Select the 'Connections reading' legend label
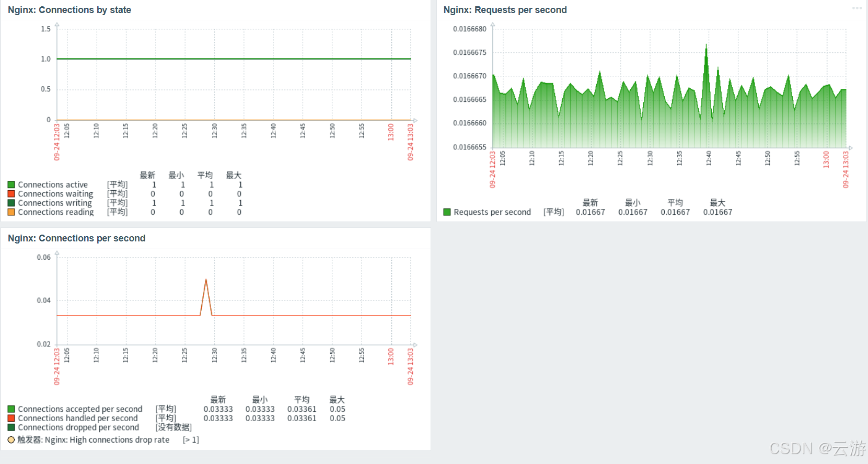The image size is (868, 464). (56, 212)
